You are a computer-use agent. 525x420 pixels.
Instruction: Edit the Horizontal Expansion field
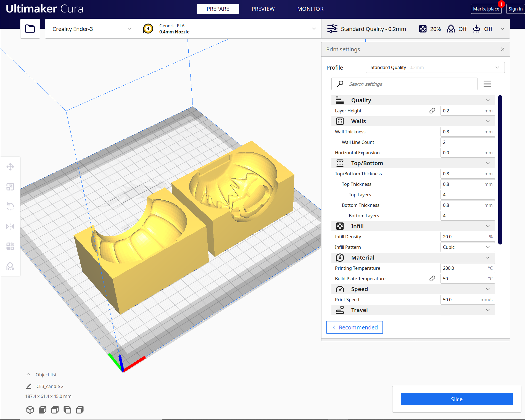(468, 153)
